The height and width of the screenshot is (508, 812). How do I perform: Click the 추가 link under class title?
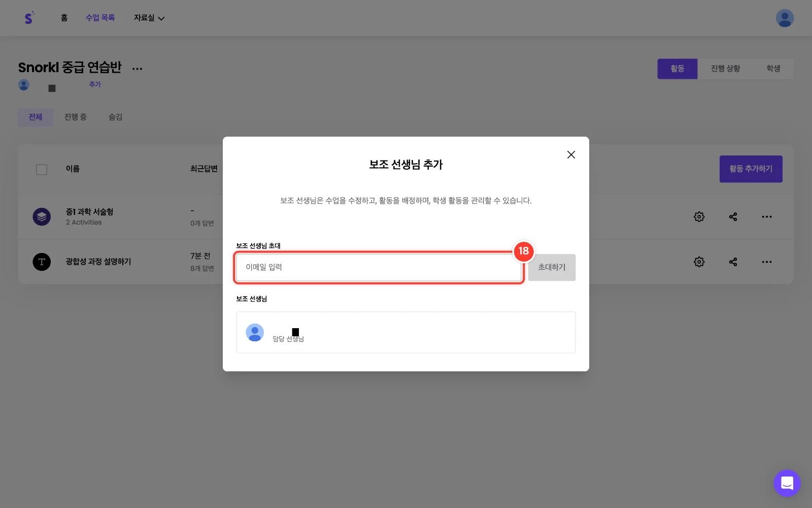pyautogui.click(x=95, y=84)
